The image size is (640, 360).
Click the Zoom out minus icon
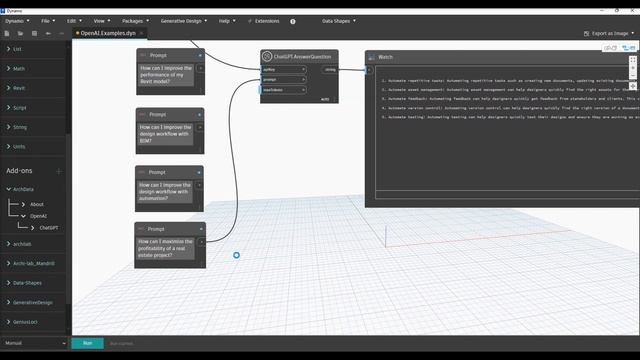633,76
